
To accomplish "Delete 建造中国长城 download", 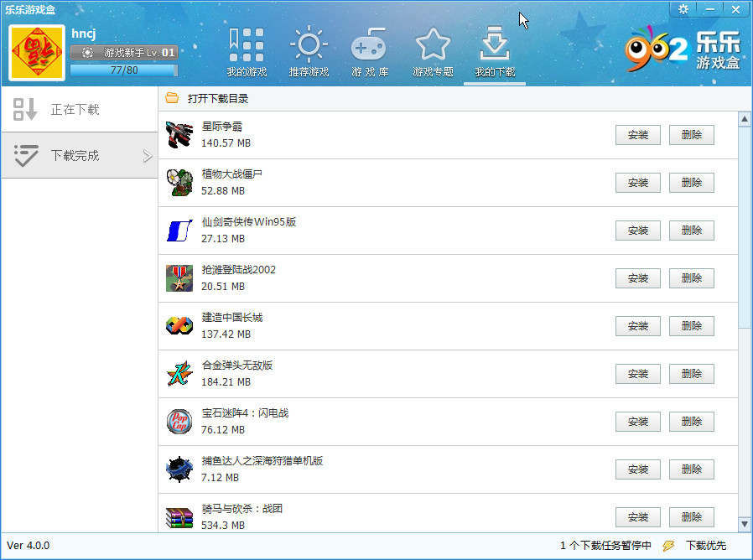I will coord(692,326).
